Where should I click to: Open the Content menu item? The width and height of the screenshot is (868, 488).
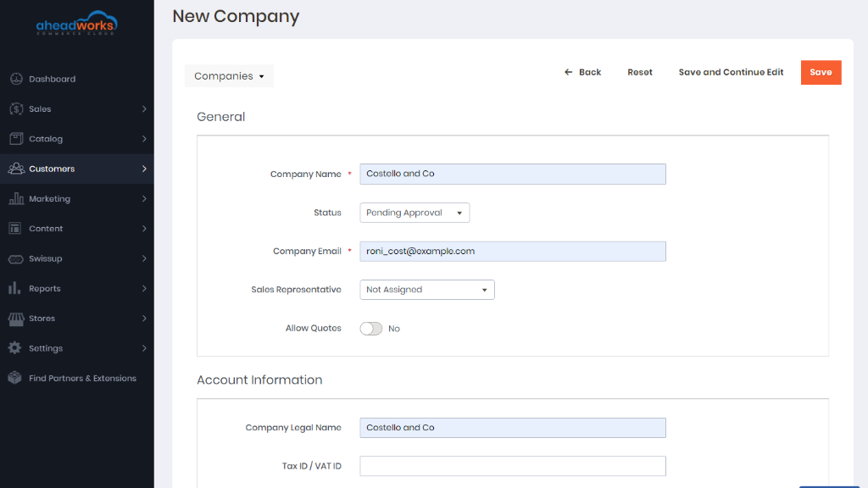pos(77,229)
